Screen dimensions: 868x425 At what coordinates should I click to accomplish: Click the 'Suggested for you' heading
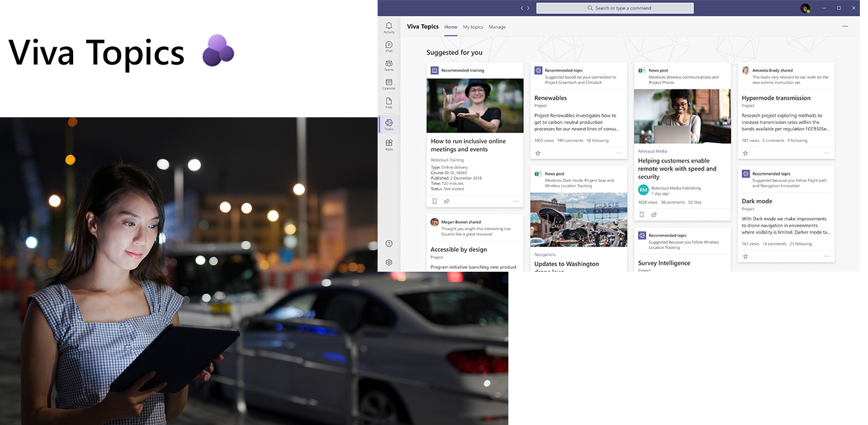point(454,53)
